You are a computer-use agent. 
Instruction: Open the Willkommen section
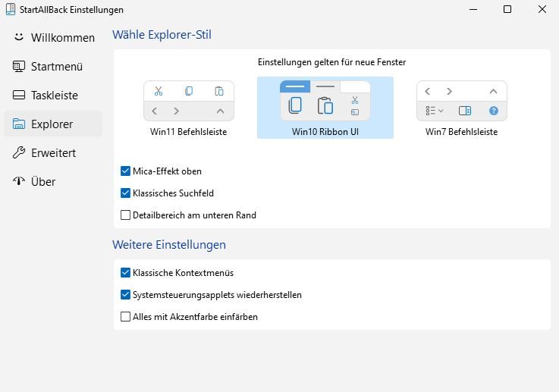pos(53,37)
